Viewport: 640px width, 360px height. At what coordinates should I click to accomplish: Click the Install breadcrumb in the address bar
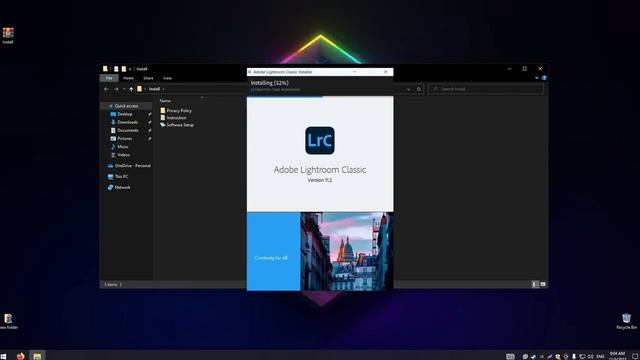click(154, 89)
